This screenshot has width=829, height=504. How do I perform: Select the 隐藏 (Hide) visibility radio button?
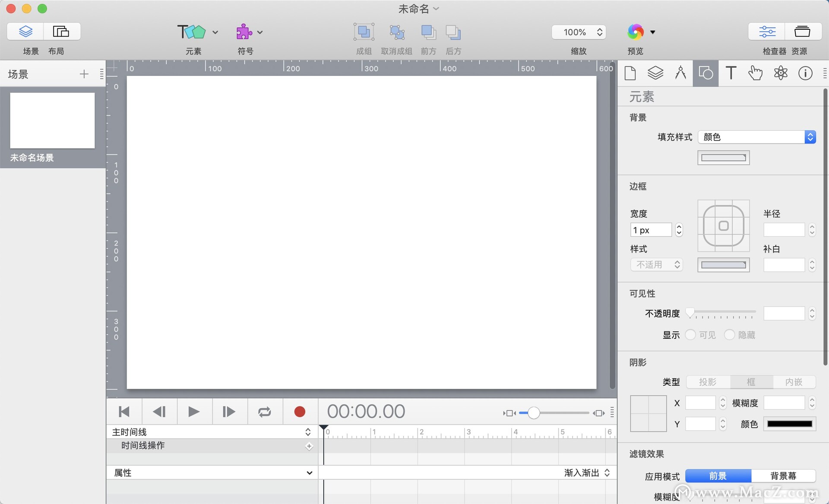[x=730, y=335]
